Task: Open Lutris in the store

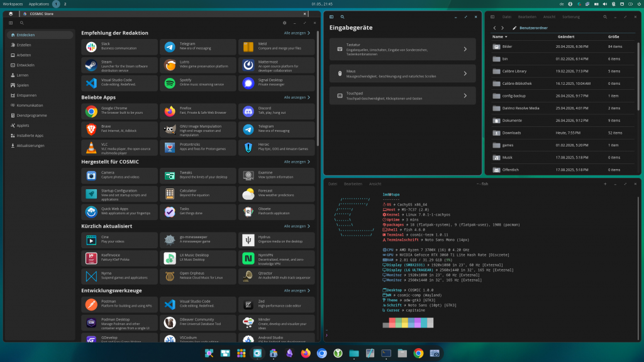Action: point(197,65)
